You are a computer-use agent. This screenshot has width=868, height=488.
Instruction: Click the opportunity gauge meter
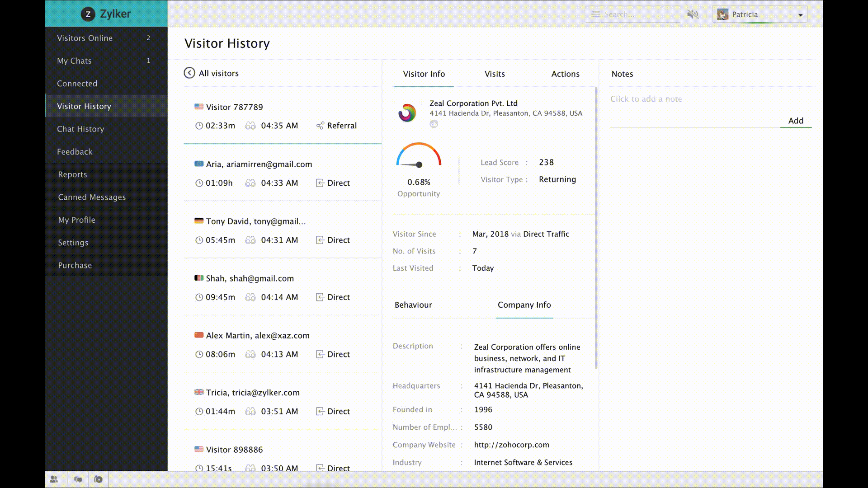click(419, 156)
